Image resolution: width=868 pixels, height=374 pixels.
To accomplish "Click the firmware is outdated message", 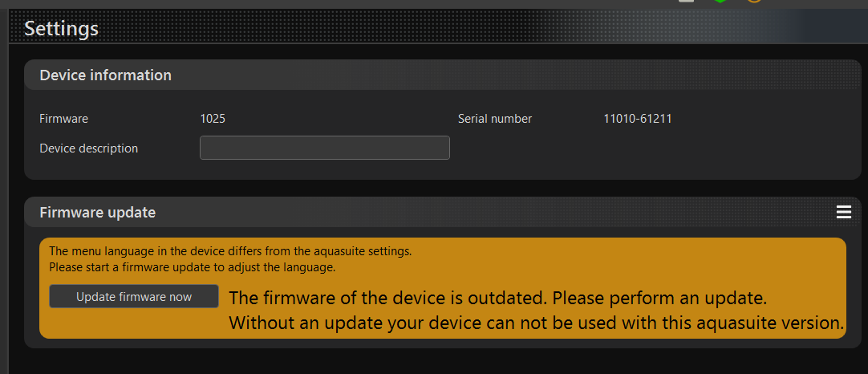I will tap(497, 298).
